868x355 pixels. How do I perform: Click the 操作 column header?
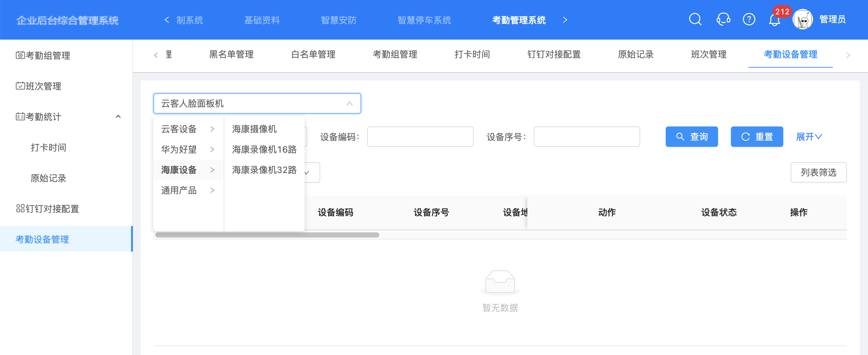click(799, 212)
